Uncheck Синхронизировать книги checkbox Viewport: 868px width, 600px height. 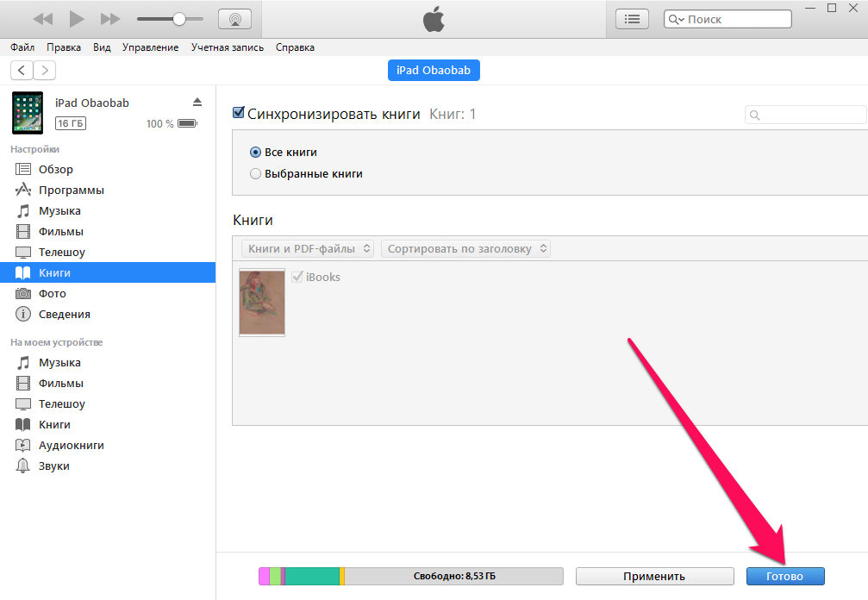pos(239,113)
